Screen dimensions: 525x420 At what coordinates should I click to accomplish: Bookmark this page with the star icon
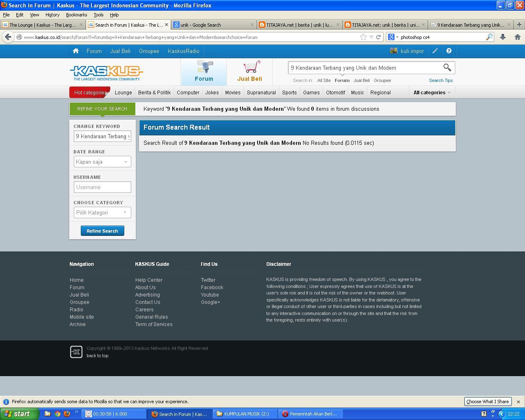point(363,37)
